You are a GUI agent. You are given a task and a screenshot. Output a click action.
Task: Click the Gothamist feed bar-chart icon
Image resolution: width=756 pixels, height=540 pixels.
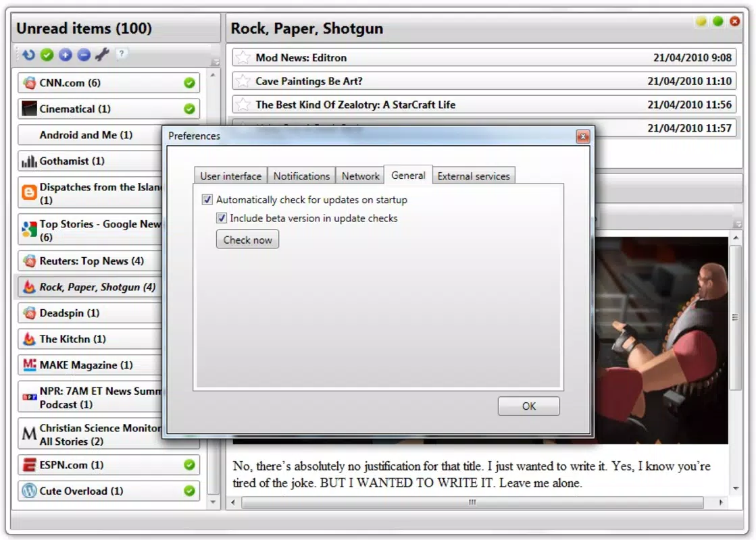pos(30,161)
